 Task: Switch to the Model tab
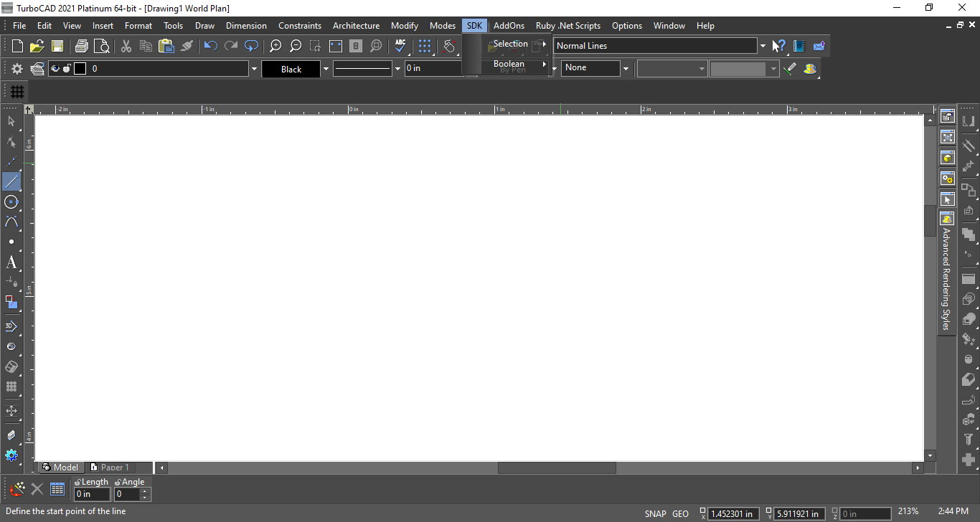click(60, 468)
